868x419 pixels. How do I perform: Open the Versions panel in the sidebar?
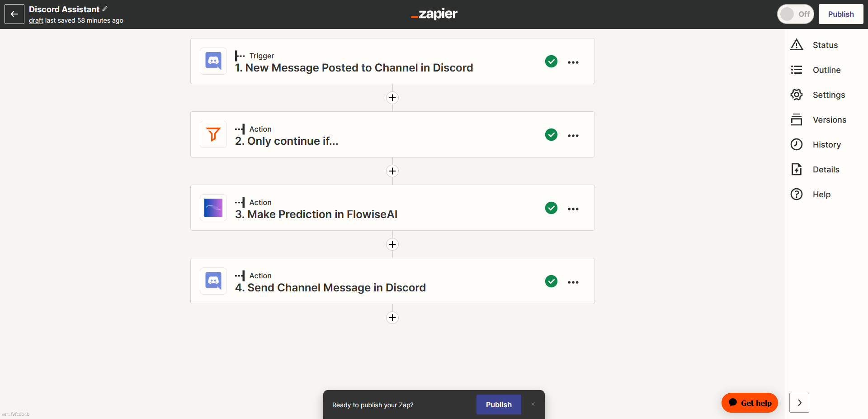coord(829,120)
